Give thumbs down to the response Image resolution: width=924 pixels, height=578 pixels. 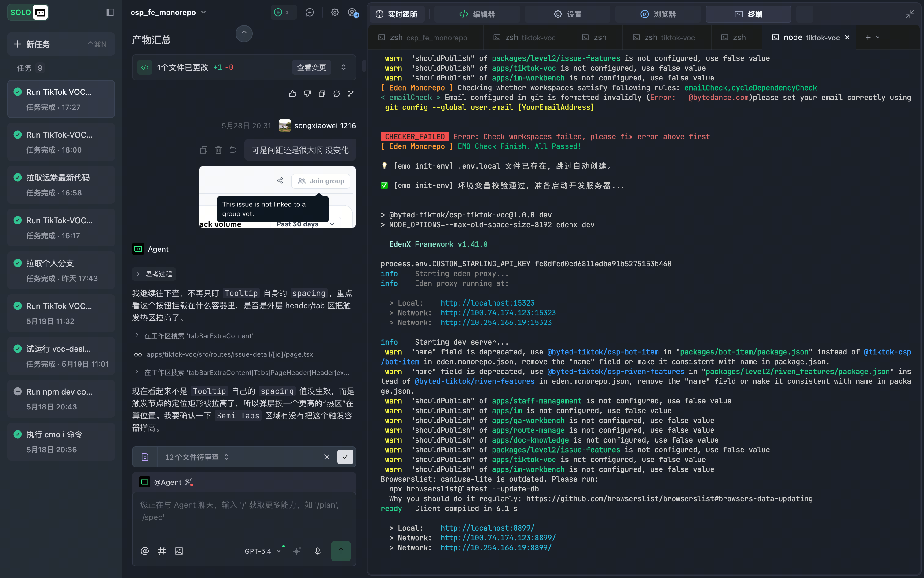pyautogui.click(x=307, y=94)
